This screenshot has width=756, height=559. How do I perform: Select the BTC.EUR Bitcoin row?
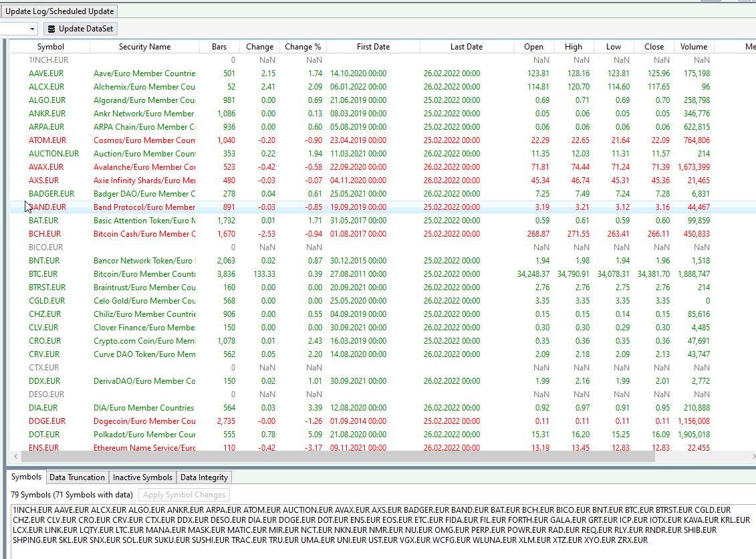pyautogui.click(x=43, y=274)
